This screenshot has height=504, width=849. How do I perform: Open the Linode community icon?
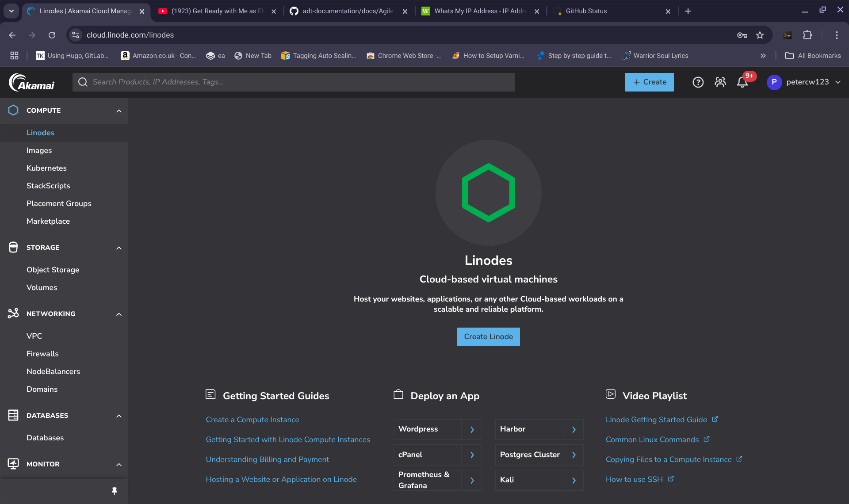[720, 82]
